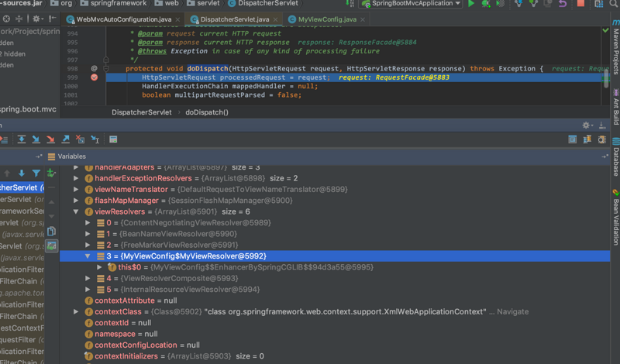Expand element 2 FreeMarkerViewResolver

tap(88, 245)
